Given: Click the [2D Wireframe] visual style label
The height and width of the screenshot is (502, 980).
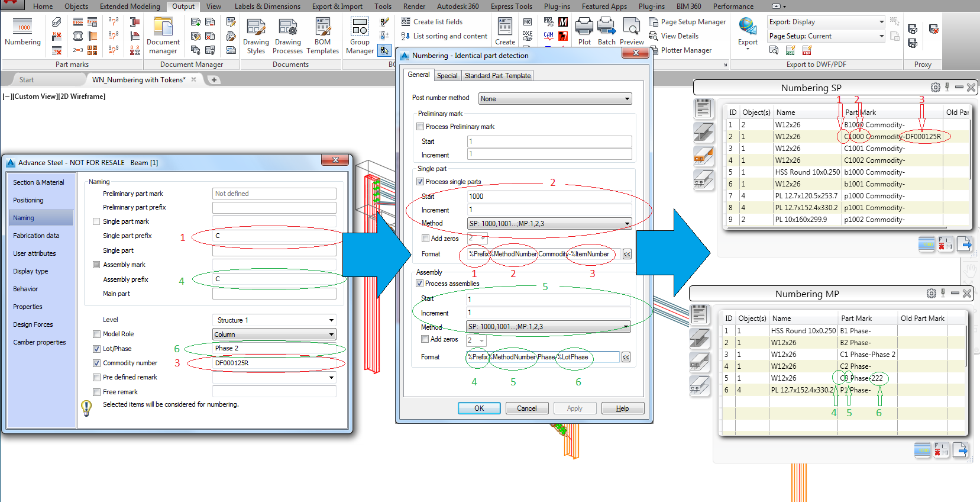Looking at the screenshot, I should 82,96.
